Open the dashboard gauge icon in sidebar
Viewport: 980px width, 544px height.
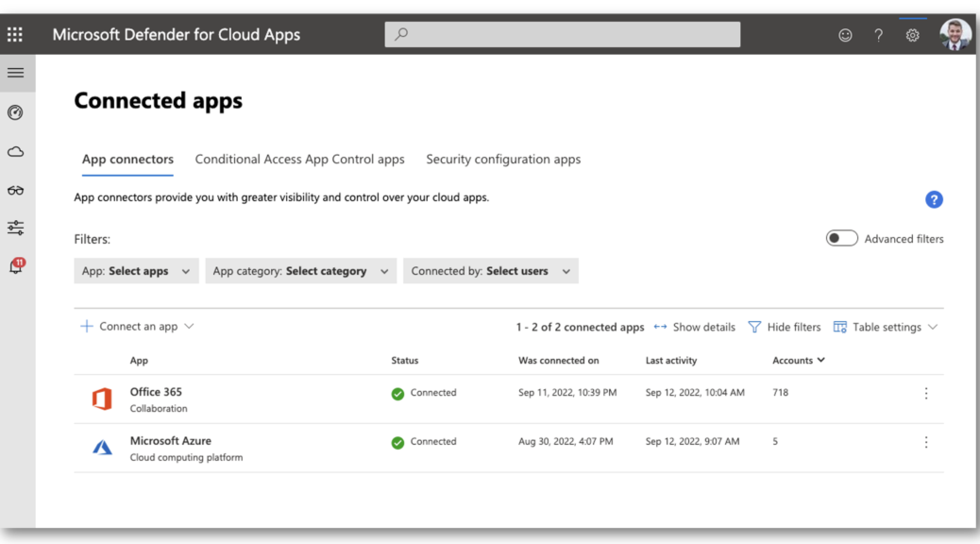click(x=16, y=112)
